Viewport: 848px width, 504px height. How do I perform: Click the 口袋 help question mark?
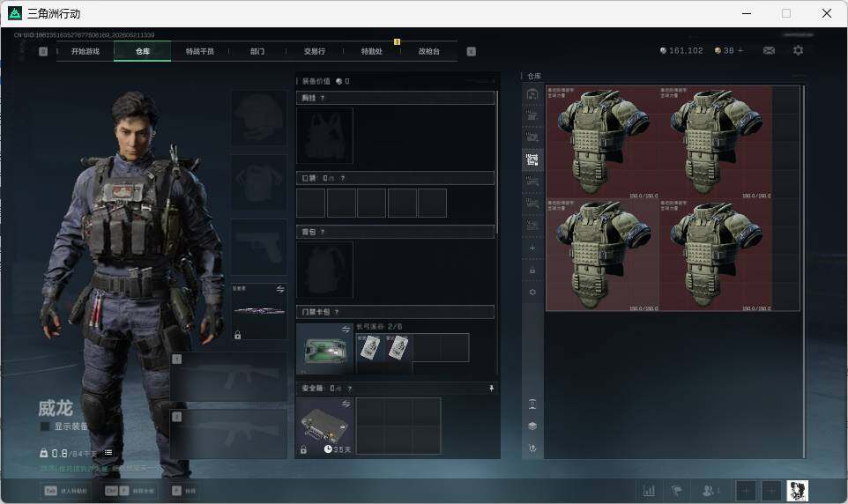tap(342, 178)
